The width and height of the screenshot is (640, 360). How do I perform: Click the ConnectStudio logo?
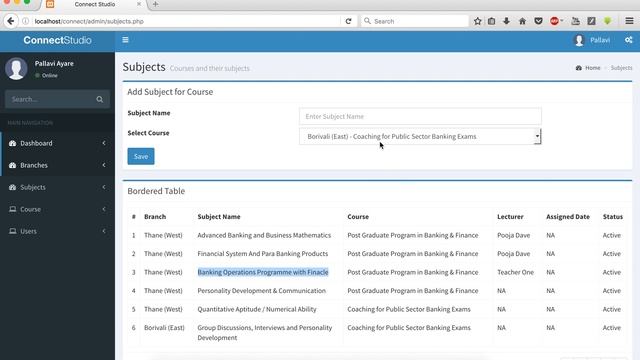click(57, 40)
